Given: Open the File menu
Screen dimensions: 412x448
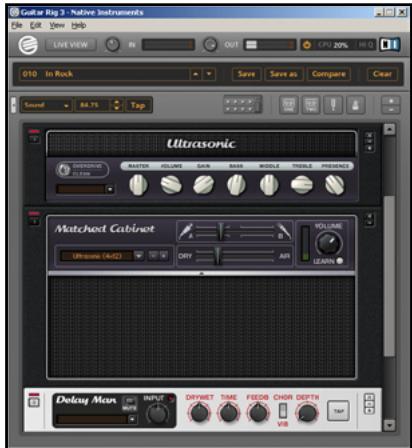Looking at the screenshot, I should point(17,25).
